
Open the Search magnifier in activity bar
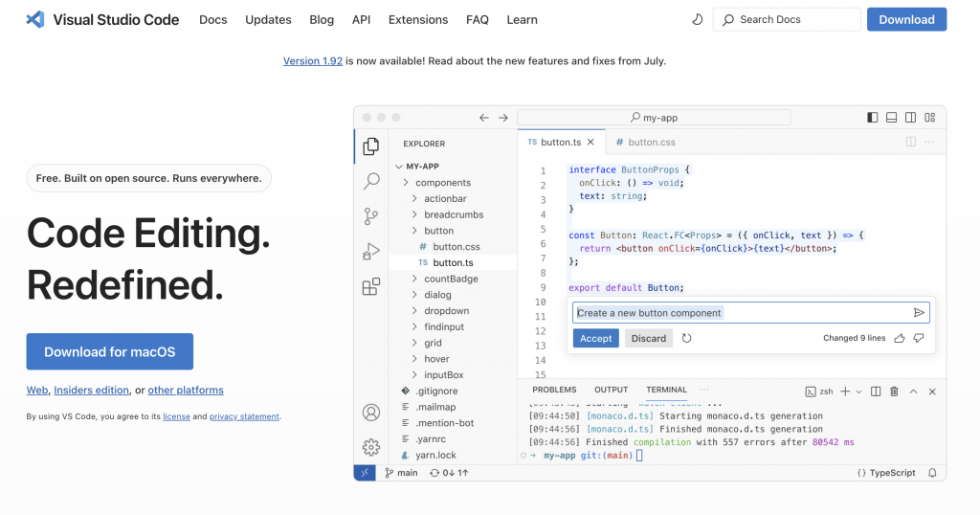point(371,181)
